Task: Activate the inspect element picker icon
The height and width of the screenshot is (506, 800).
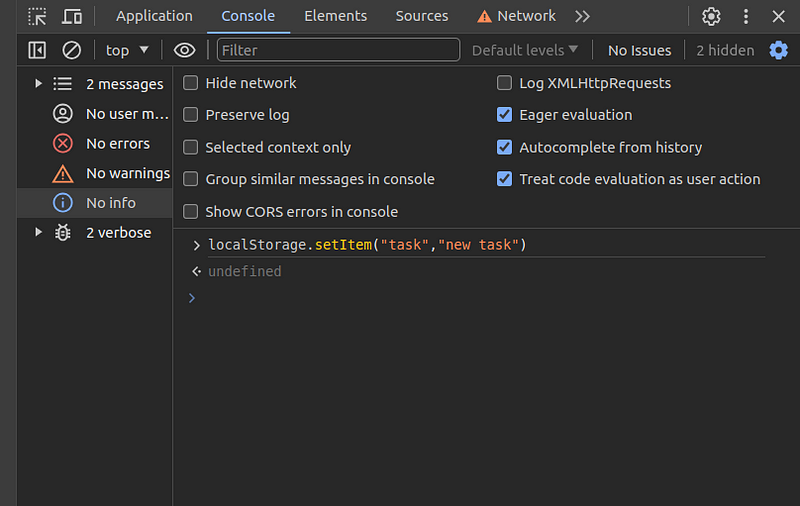Action: 37,16
